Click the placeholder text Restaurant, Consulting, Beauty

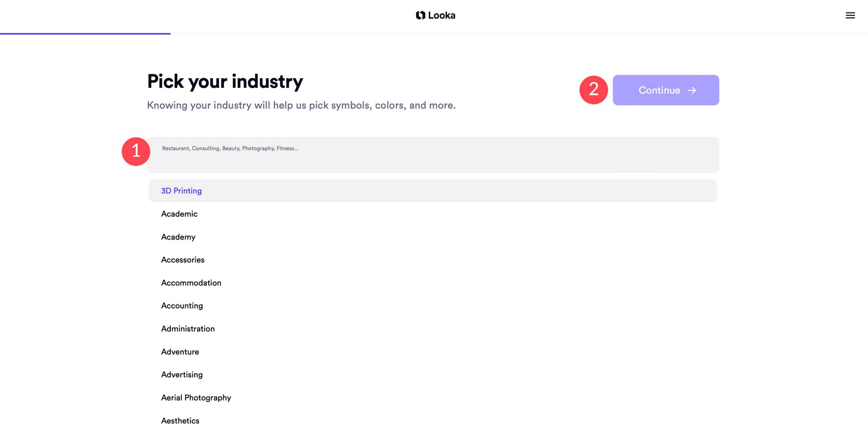230,148
